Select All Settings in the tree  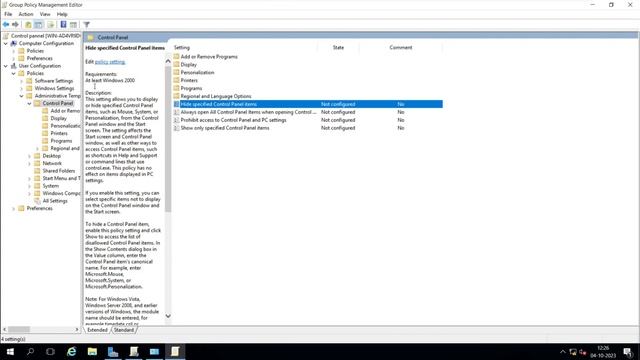pyautogui.click(x=55, y=201)
